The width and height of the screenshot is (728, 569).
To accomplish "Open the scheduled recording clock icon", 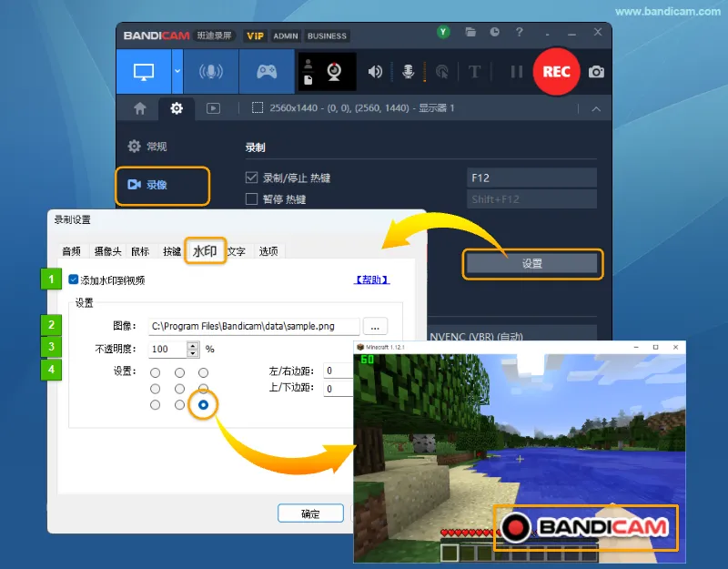I will 494,32.
